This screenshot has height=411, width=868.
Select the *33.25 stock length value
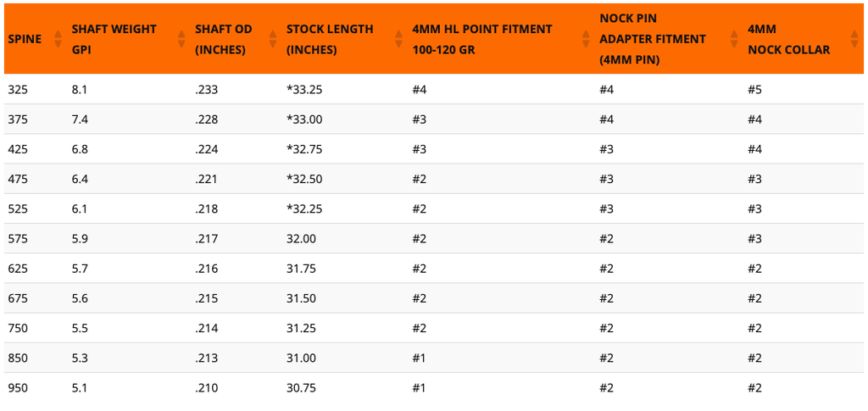pos(304,90)
